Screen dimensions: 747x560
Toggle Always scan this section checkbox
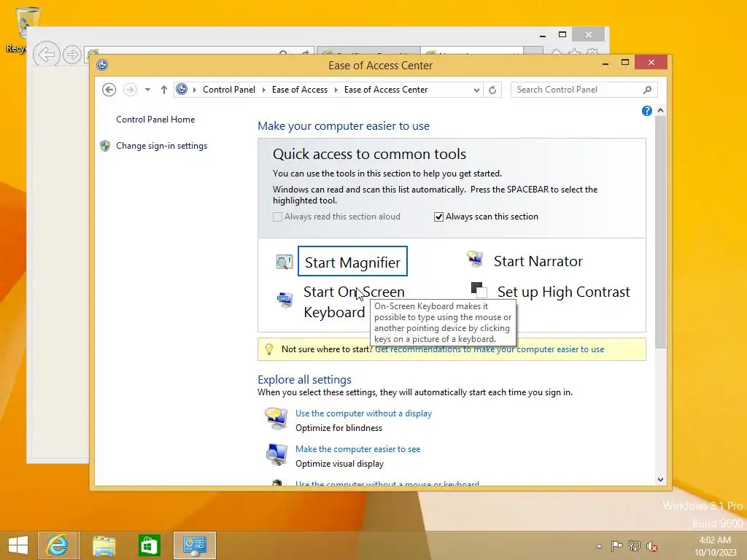click(x=438, y=217)
